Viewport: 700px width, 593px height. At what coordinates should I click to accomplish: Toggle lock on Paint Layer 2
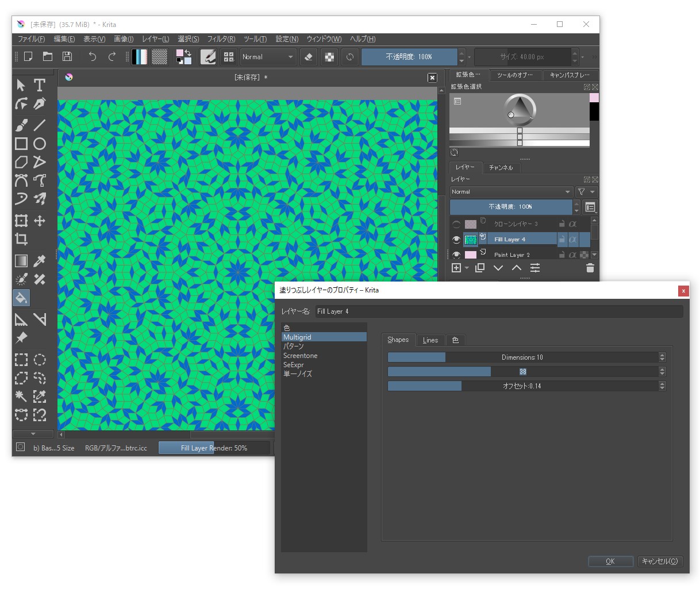[x=562, y=255]
